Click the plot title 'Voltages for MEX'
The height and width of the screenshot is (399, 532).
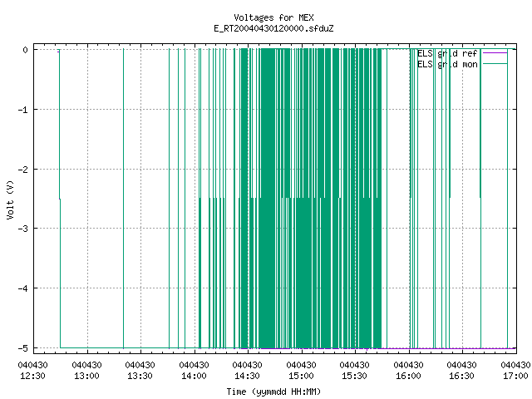[x=273, y=17]
